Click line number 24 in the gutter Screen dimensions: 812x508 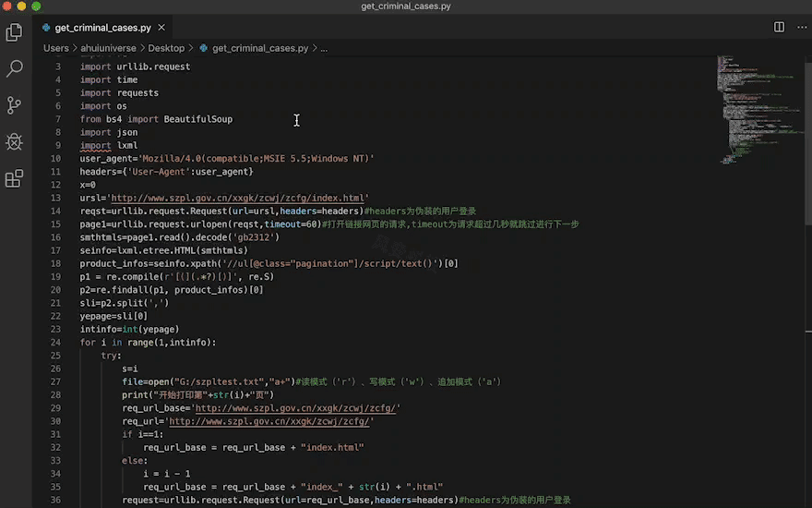coord(55,342)
